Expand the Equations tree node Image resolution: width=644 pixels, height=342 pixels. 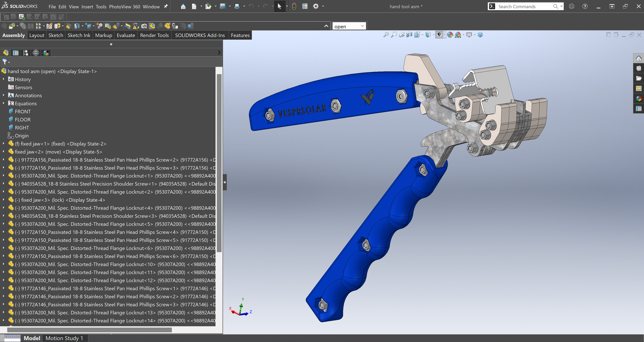(x=4, y=103)
